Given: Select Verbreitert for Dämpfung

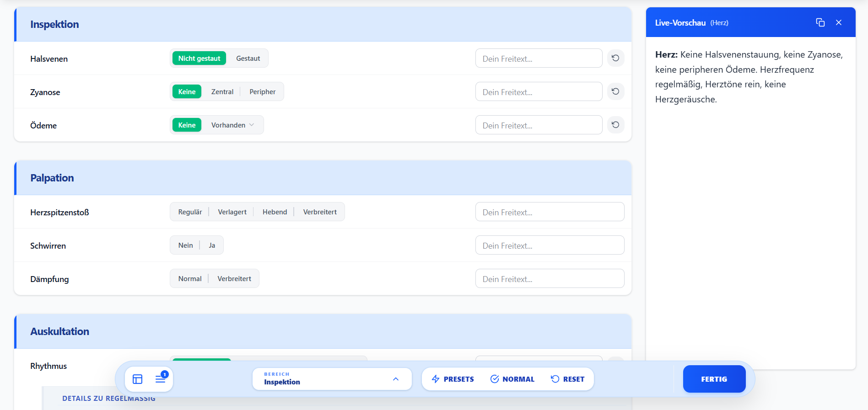Looking at the screenshot, I should pyautogui.click(x=234, y=279).
